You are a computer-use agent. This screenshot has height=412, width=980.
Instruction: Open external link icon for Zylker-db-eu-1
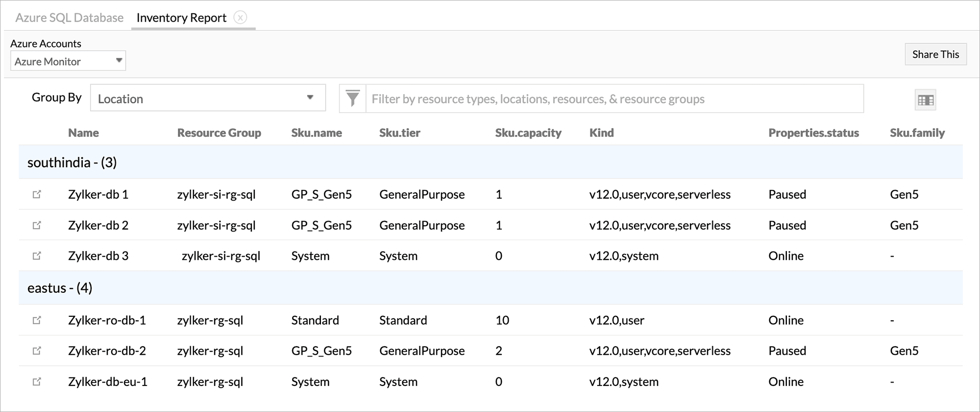point(37,382)
